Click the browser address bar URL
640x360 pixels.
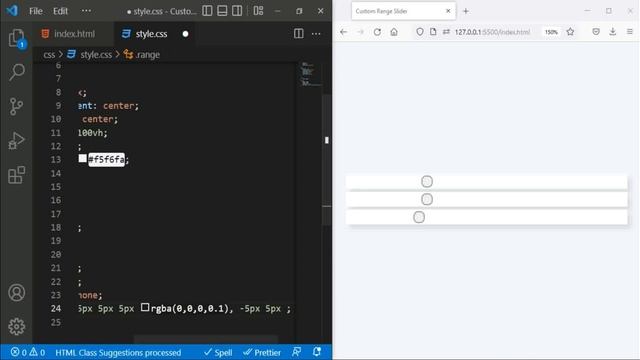[x=492, y=32]
